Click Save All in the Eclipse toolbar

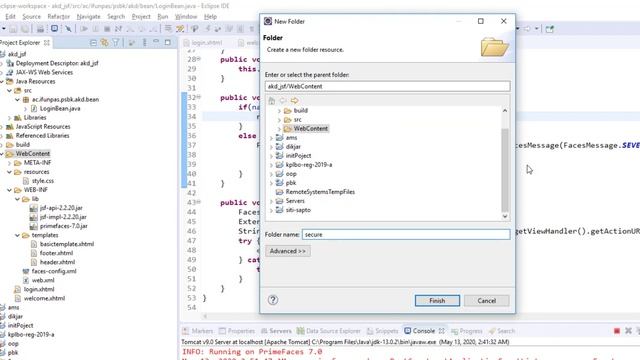[x=25, y=29]
